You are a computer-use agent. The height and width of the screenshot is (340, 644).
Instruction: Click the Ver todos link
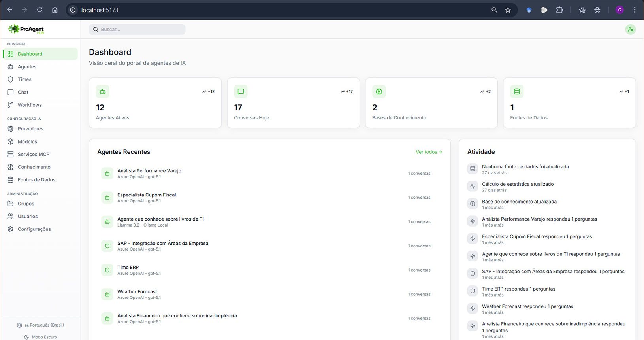pyautogui.click(x=428, y=152)
